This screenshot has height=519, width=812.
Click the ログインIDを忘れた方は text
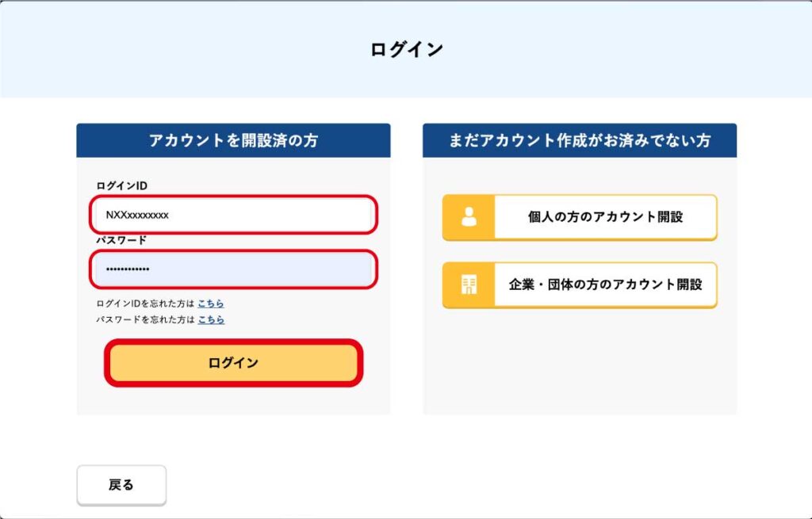point(145,303)
